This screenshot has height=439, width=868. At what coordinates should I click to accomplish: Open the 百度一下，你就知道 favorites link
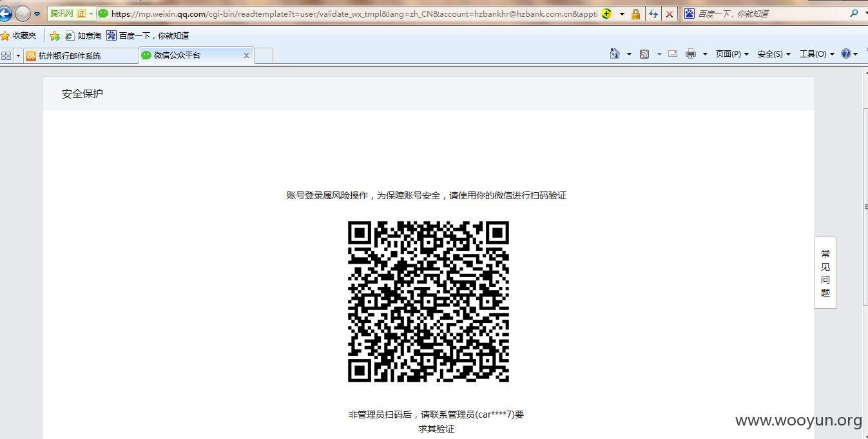(x=148, y=35)
